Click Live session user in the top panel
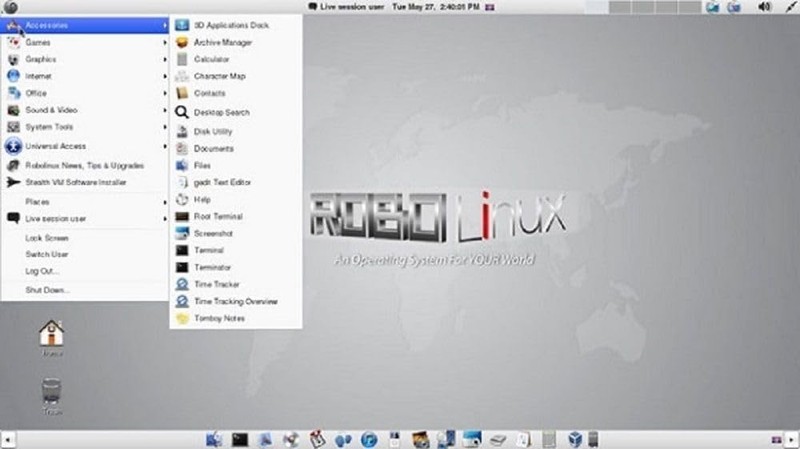This screenshot has width=800, height=449. click(346, 7)
